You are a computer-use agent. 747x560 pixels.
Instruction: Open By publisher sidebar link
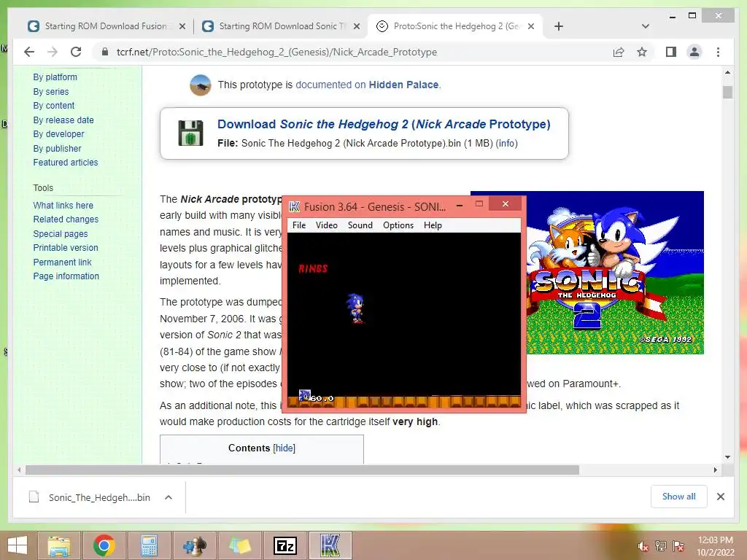(57, 149)
